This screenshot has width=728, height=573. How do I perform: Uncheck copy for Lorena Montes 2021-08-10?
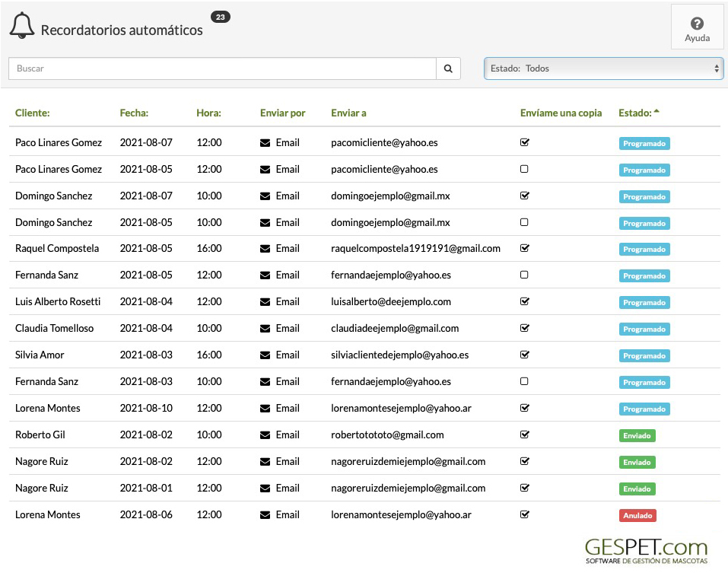point(525,408)
